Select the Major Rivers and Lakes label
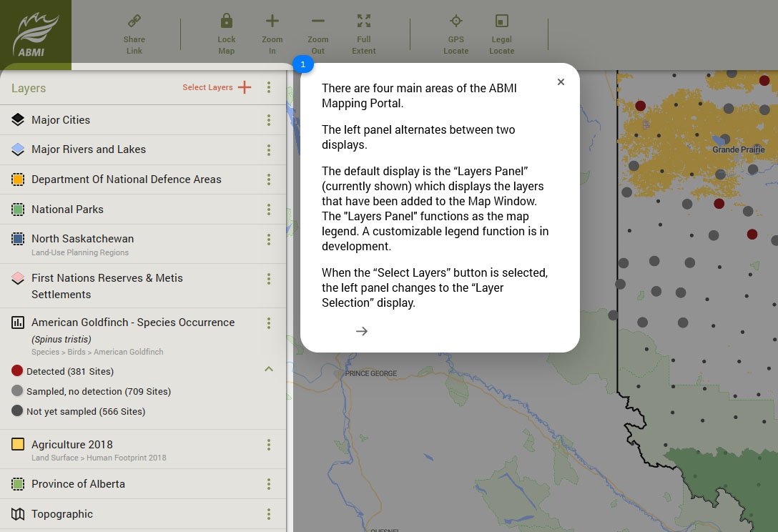The image size is (778, 532). point(89,149)
